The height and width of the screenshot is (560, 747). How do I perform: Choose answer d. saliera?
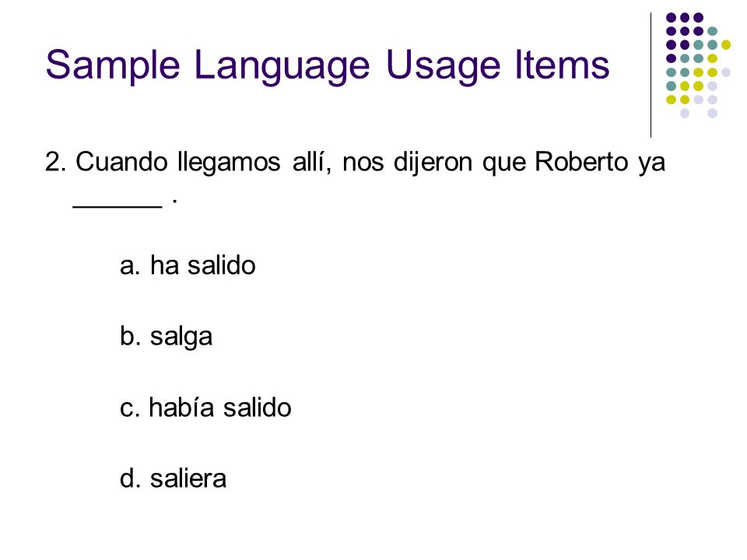[173, 478]
